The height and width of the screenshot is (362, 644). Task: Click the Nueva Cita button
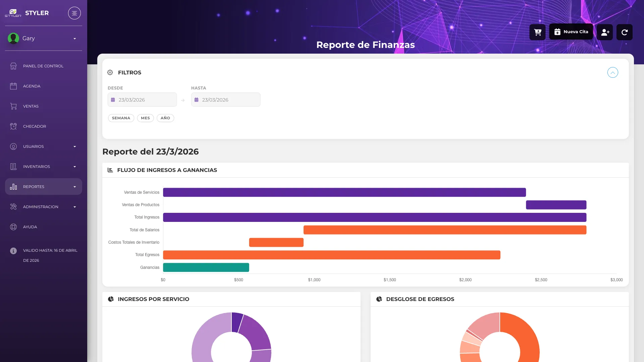coord(571,32)
